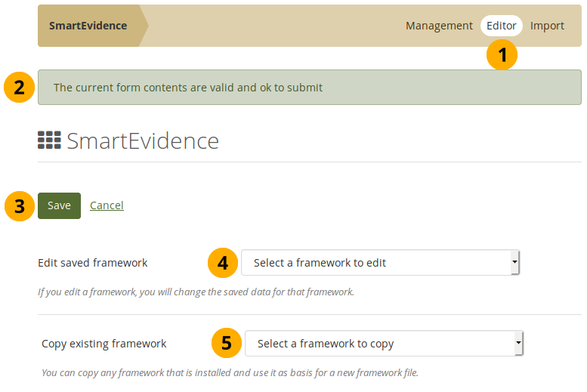587x392 pixels.
Task: Click the SmartEvidence grid icon beside heading
Action: pos(49,140)
